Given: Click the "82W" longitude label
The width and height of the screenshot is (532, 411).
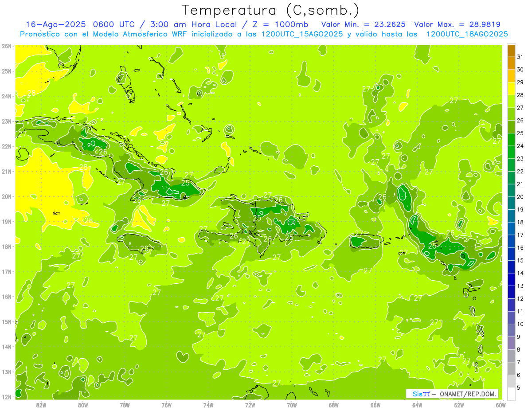Looking at the screenshot, I should click(x=41, y=405).
